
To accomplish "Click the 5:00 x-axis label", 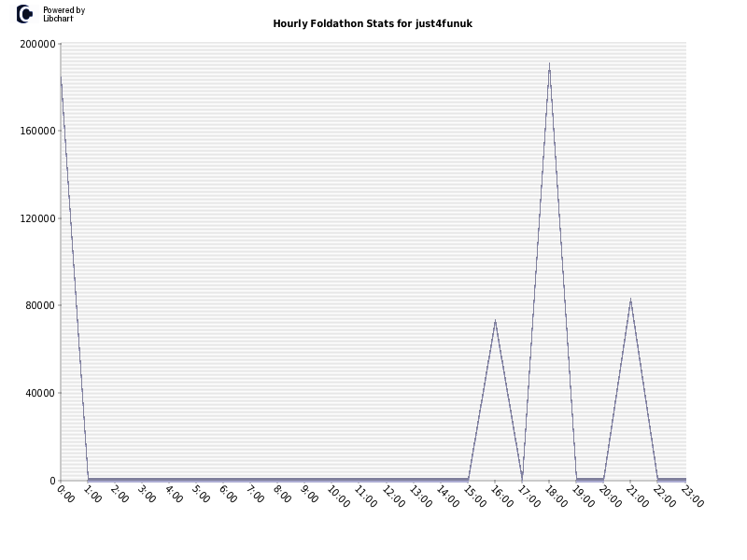I will pos(202,494).
